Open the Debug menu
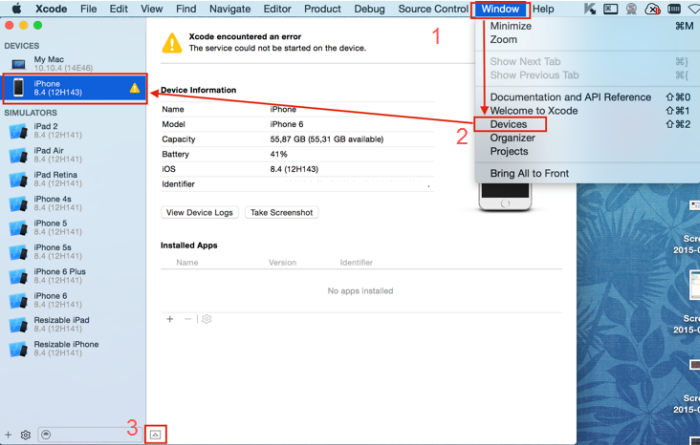Screen dimensions: 700x445 (369, 9)
